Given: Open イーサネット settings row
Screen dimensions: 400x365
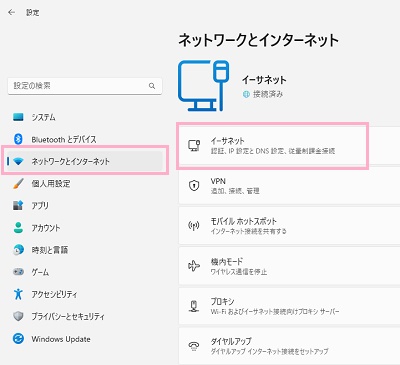Looking at the screenshot, I should (289, 146).
